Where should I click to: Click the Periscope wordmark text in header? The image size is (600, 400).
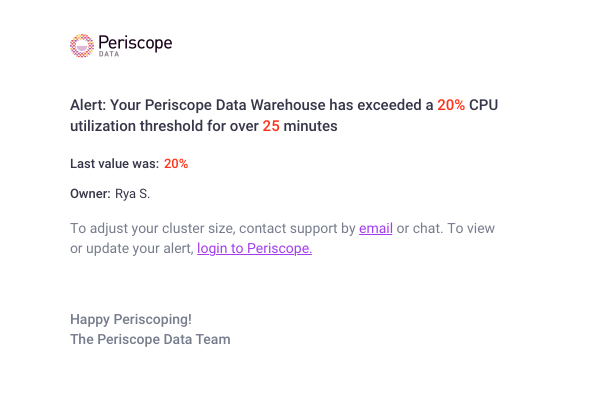click(x=135, y=43)
